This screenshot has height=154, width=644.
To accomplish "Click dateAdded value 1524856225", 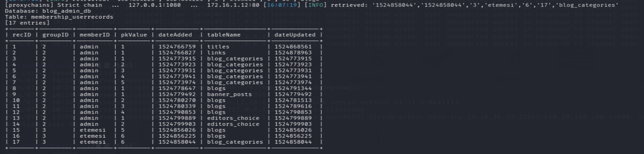I will 177,136.
